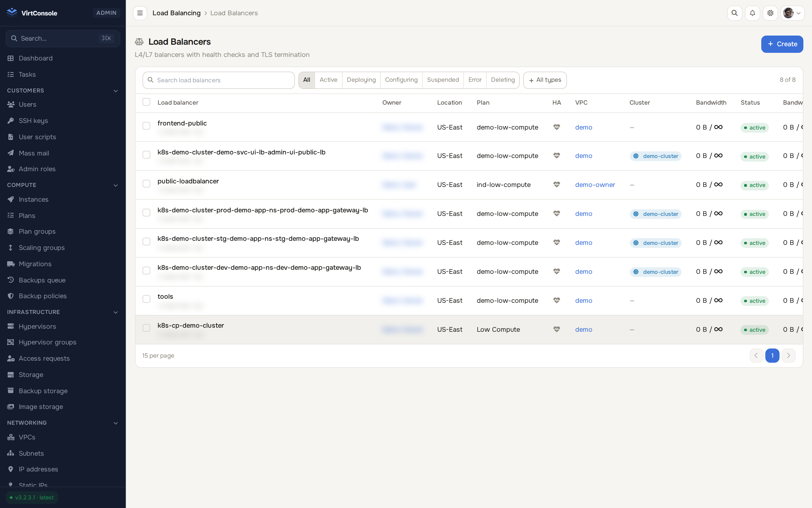Click page 1 pagination button
812x508 pixels.
tap(772, 355)
